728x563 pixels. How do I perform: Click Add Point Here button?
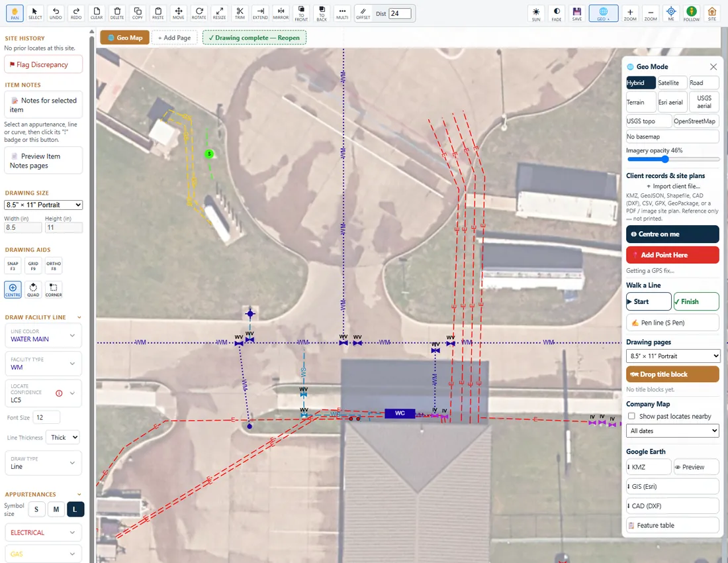(x=672, y=255)
